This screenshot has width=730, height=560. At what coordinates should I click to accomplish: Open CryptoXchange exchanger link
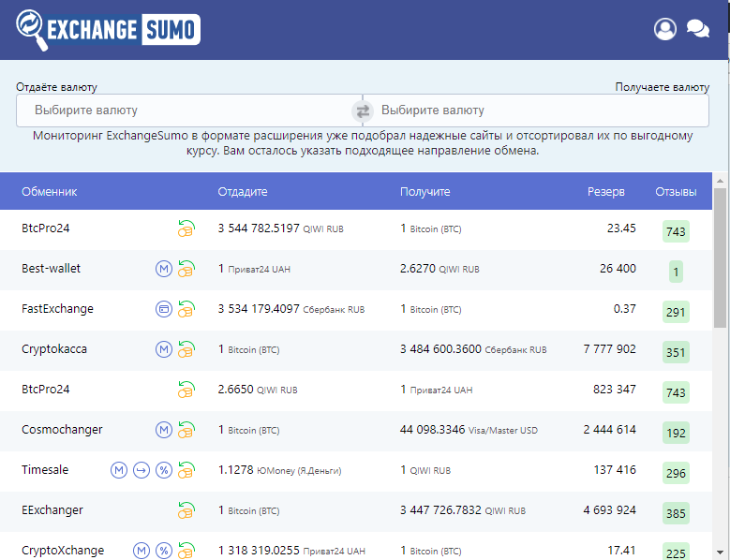(x=63, y=551)
